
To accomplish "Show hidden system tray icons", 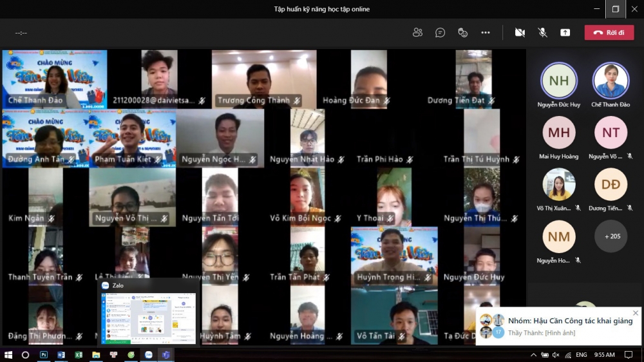I will pyautogui.click(x=534, y=355).
